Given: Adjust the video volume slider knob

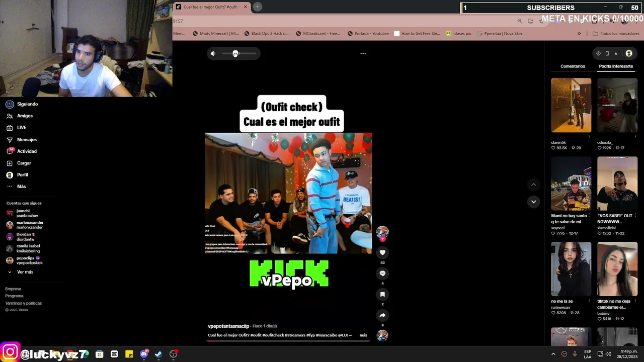Looking at the screenshot, I should point(235,53).
